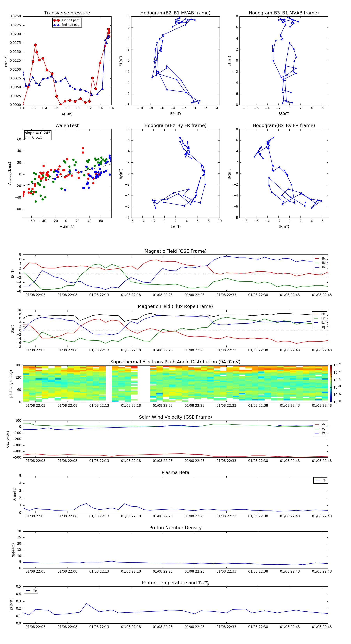Select the green By legend entry
The width and height of the screenshot is (351, 644).
pos(320,263)
